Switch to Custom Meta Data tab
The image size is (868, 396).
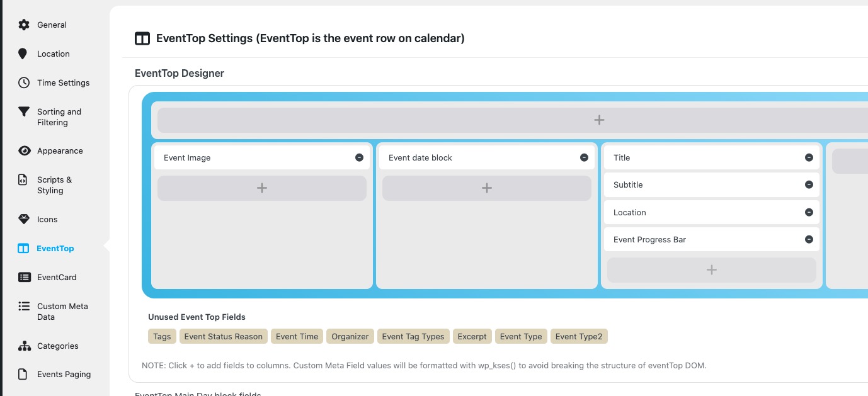62,312
